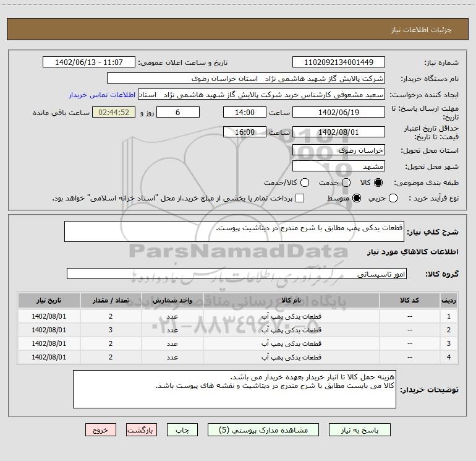Click item name in table row 1
Image resolution: width=476 pixels, height=461 pixels.
coord(291,316)
